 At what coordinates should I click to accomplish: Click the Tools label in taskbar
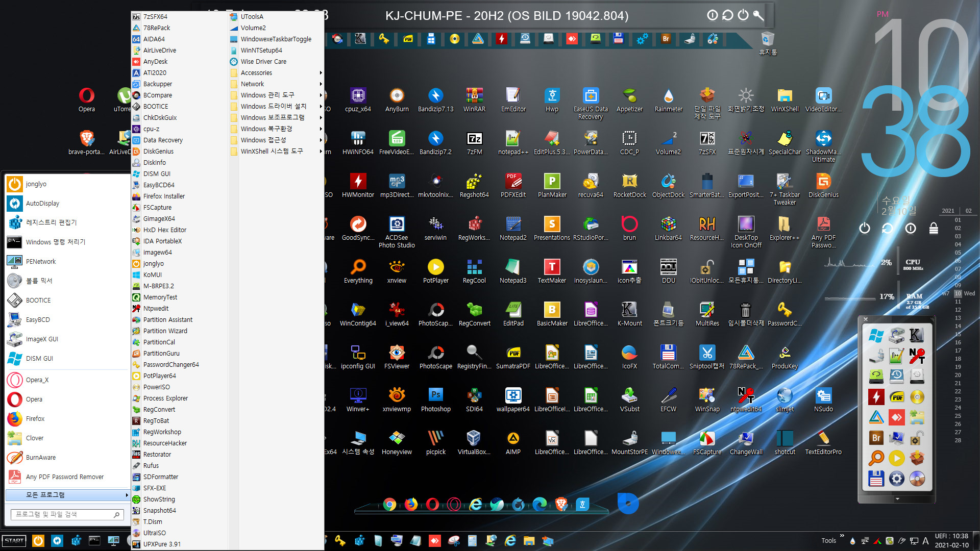pos(828,541)
